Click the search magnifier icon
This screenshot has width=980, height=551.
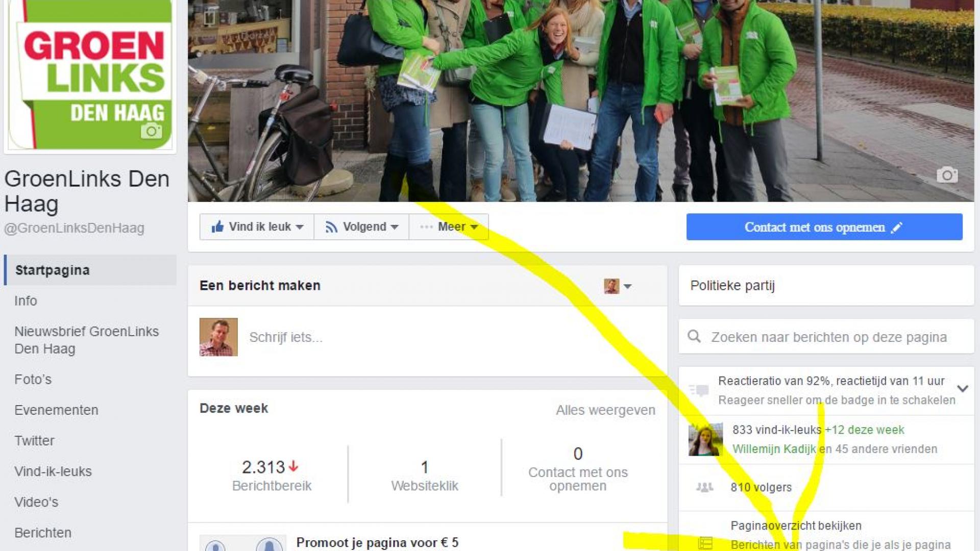click(x=694, y=336)
